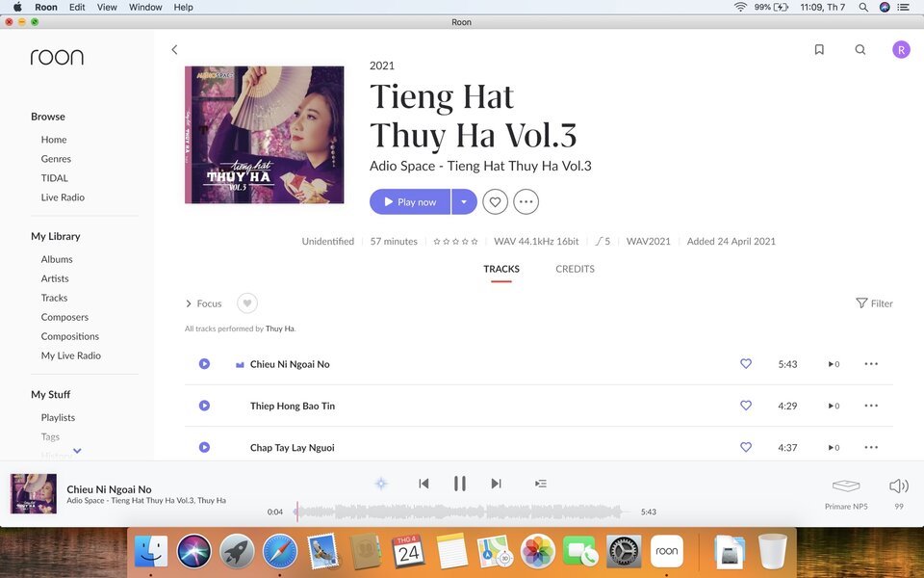Click the Play now button
924x578 pixels.
point(410,201)
